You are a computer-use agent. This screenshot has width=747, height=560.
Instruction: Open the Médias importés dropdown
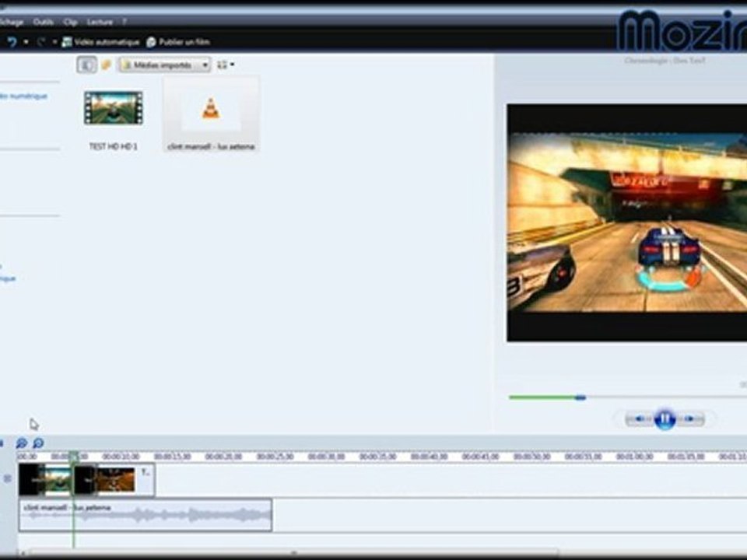(x=165, y=65)
